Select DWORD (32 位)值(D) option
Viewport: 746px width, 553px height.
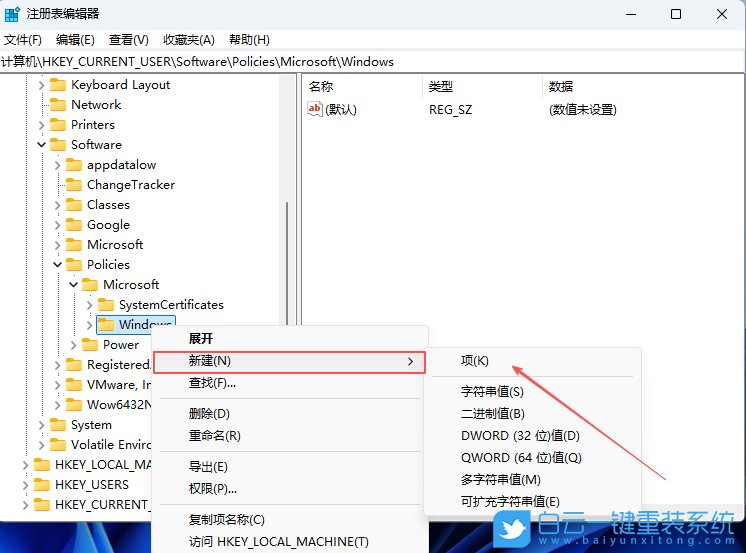(x=532, y=435)
